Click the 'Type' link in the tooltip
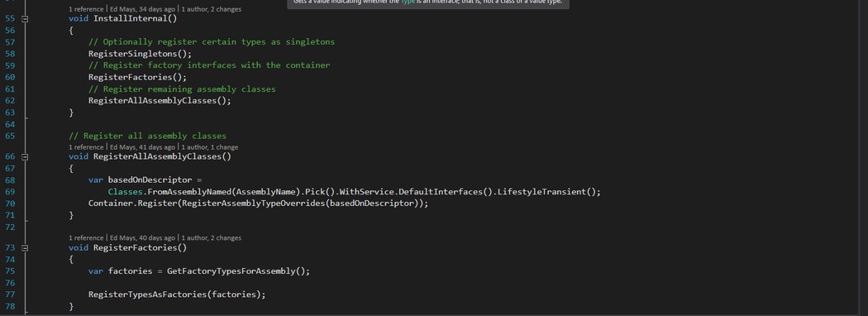The image size is (868, 316). point(408,2)
